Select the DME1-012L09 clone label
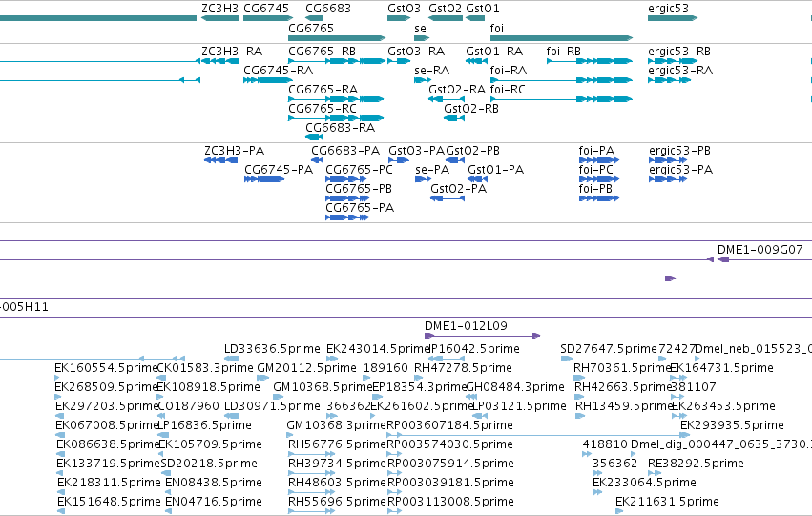The image size is (812, 516). (466, 326)
